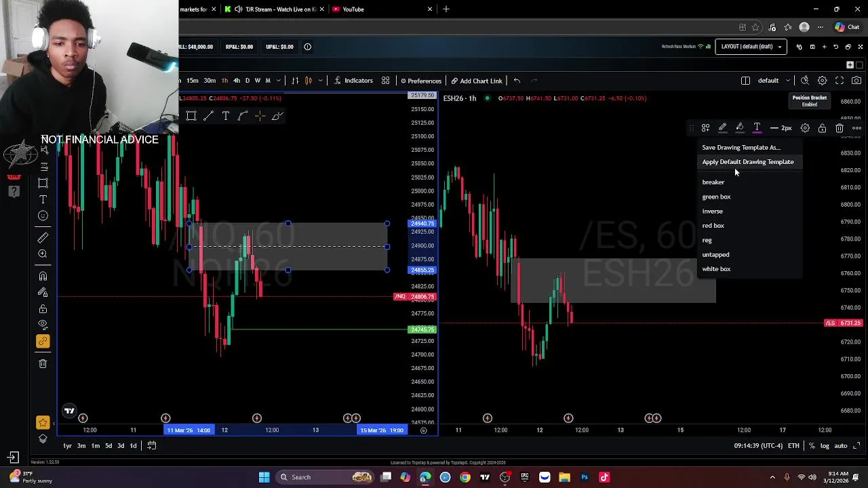This screenshot has width=868, height=488.
Task: Apply the green box drawing template
Action: (x=716, y=197)
